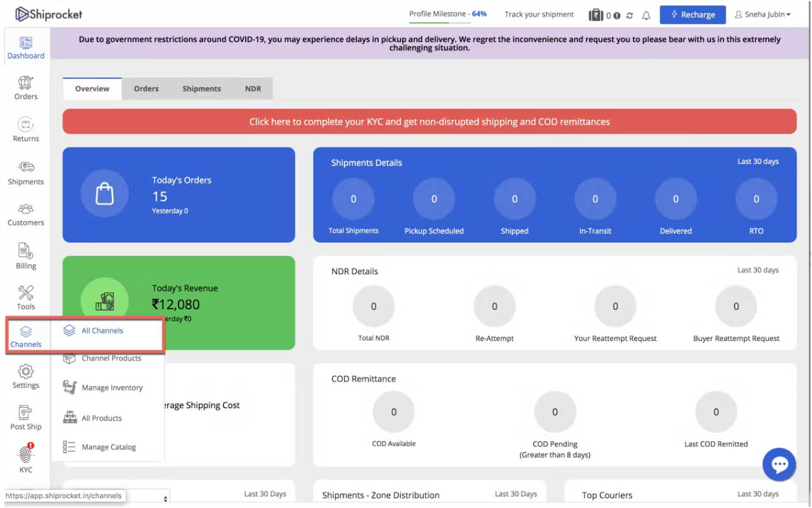Image resolution: width=812 pixels, height=508 pixels.
Task: Click the In-Transit count circle
Action: tap(595, 199)
